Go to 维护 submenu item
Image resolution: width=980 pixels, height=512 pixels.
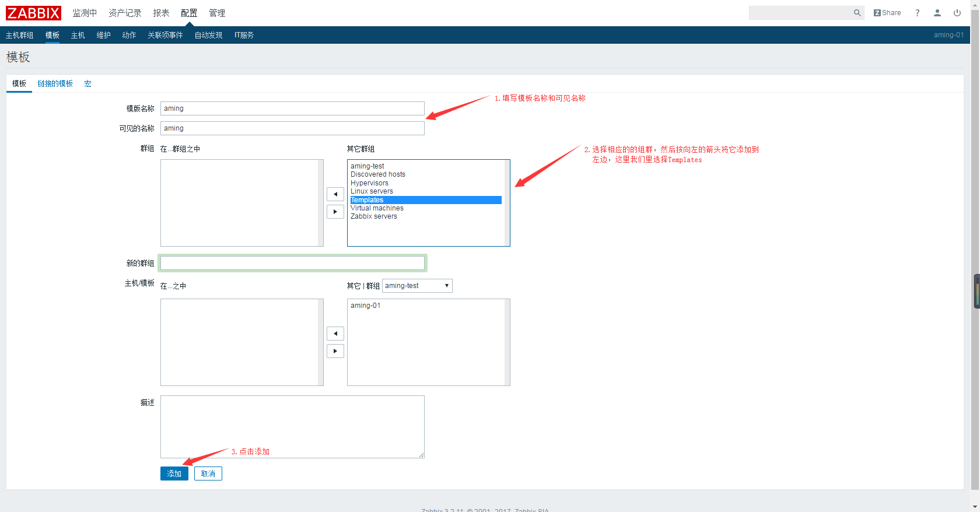pos(104,35)
